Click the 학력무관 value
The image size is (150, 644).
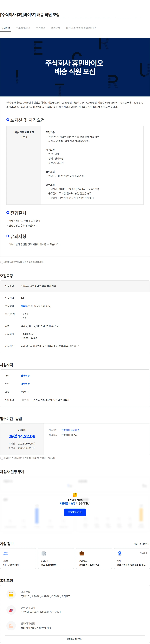coord(25,384)
